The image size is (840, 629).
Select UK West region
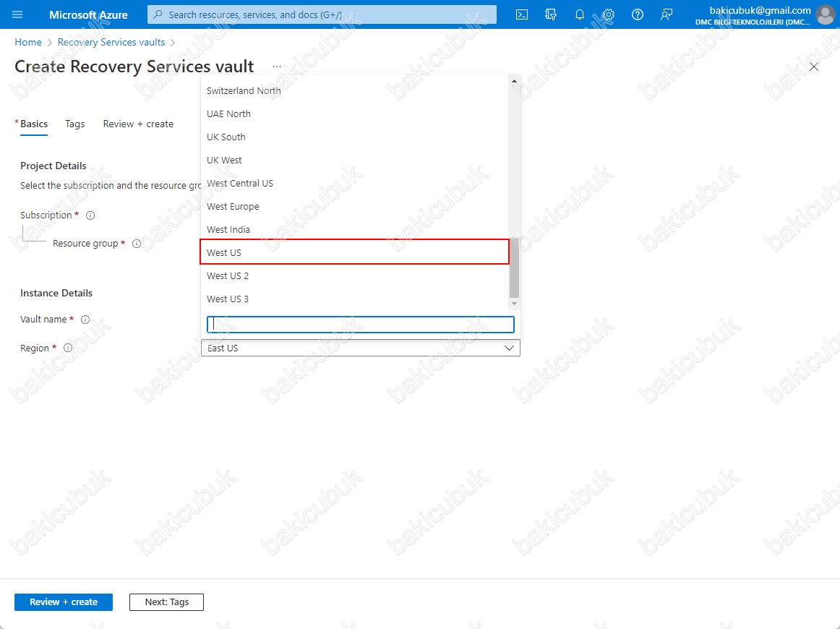click(354, 160)
